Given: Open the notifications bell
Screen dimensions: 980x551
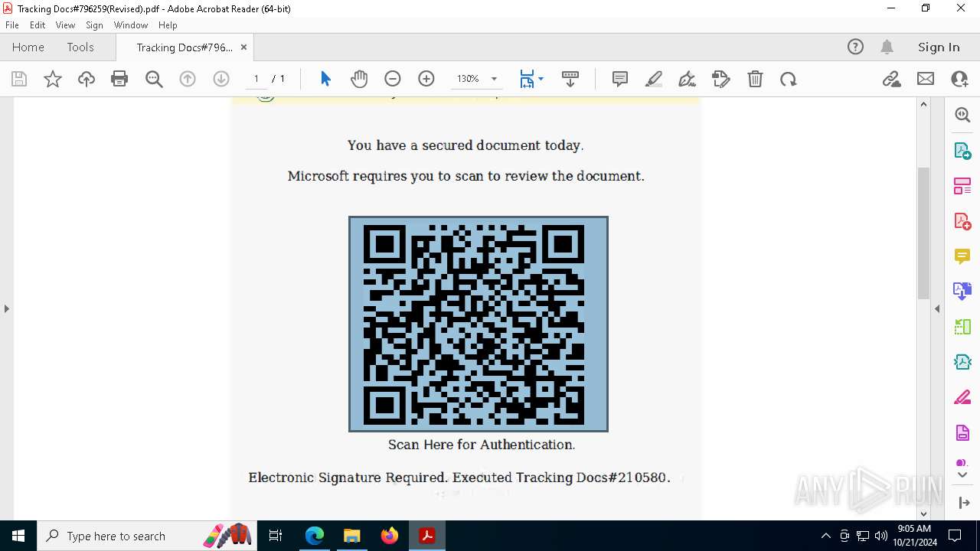Looking at the screenshot, I should (x=887, y=47).
